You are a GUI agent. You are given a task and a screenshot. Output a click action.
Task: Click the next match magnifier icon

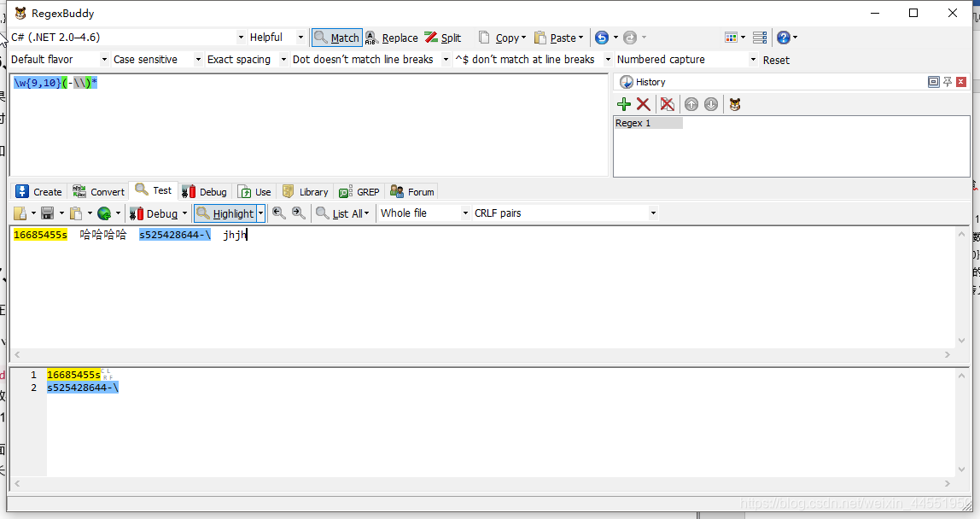[x=299, y=213]
